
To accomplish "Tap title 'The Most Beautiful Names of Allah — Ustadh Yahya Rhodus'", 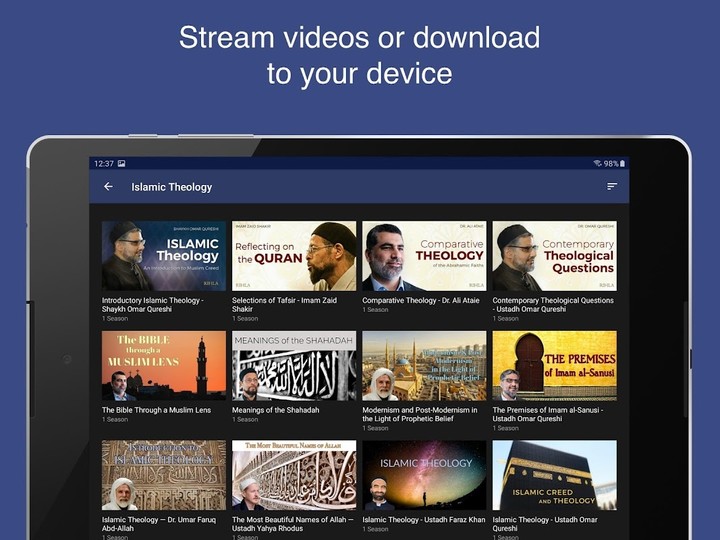I will click(x=292, y=524).
